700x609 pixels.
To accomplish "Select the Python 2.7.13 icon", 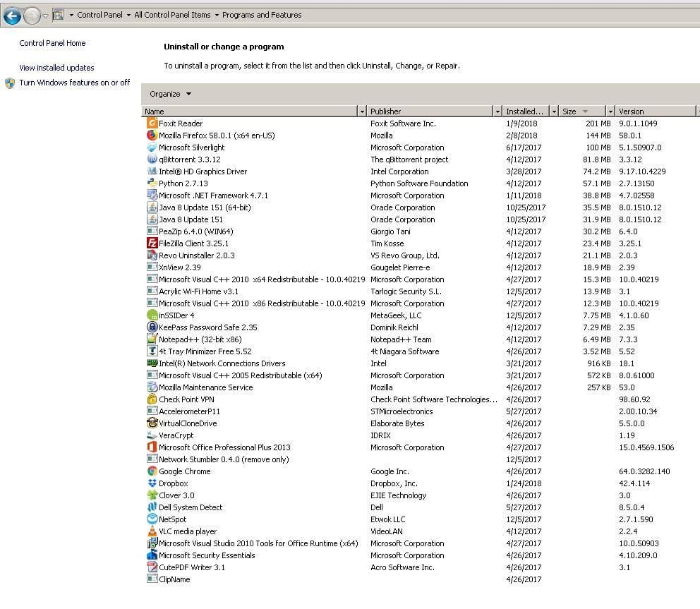I will (x=152, y=183).
